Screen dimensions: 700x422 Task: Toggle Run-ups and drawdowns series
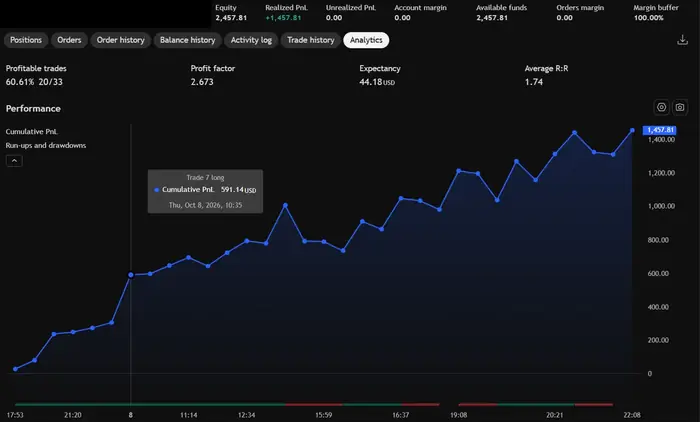46,146
